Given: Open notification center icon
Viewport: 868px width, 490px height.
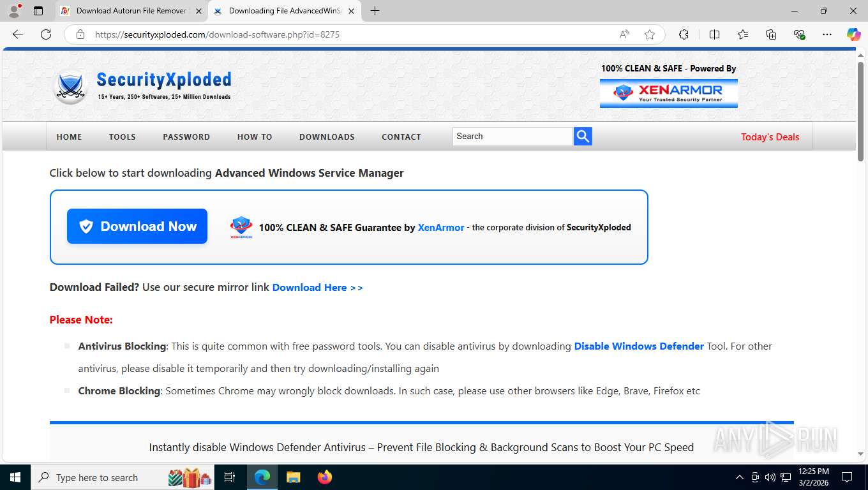Looking at the screenshot, I should tap(847, 477).
